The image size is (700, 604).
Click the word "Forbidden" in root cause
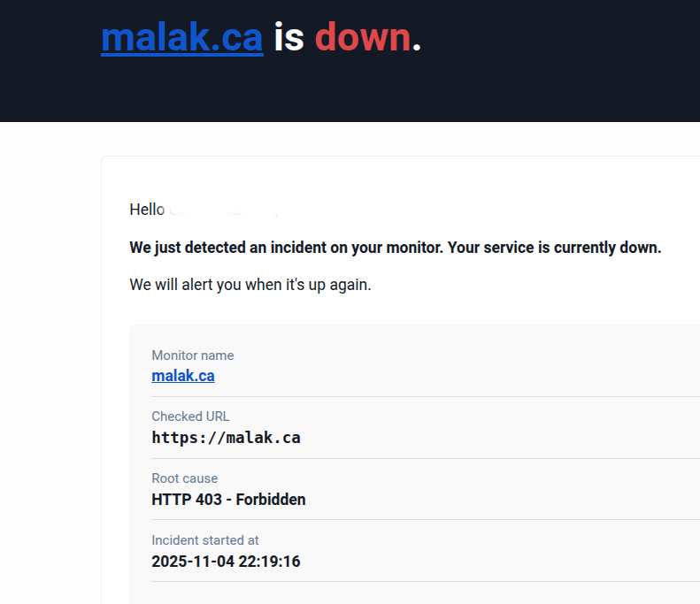pos(271,500)
